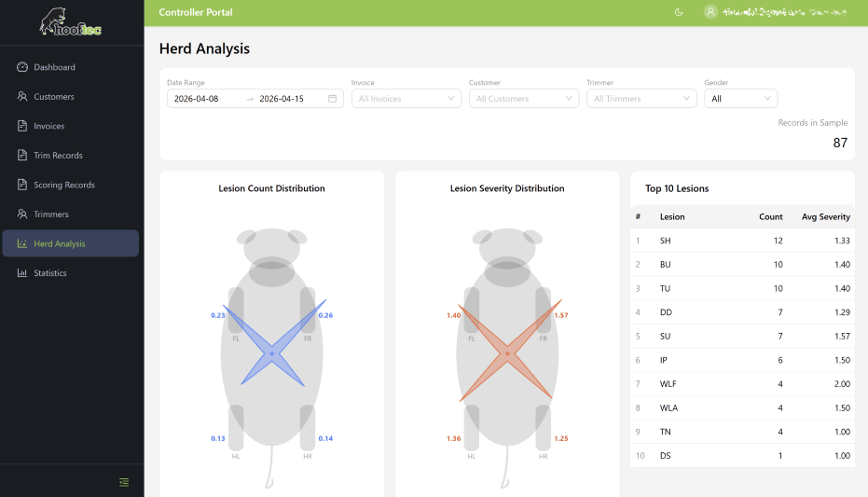Viewport: 868px width, 497px height.
Task: Toggle dark mode with moon icon
Action: coord(679,12)
